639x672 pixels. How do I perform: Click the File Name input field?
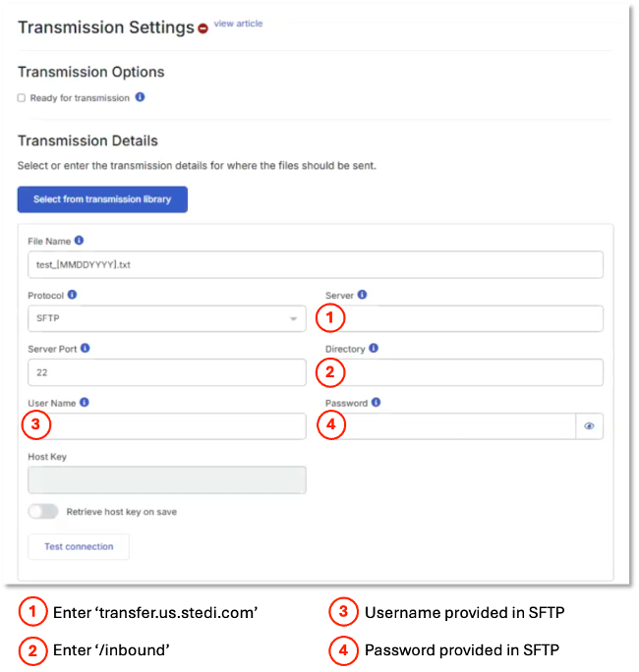(316, 264)
